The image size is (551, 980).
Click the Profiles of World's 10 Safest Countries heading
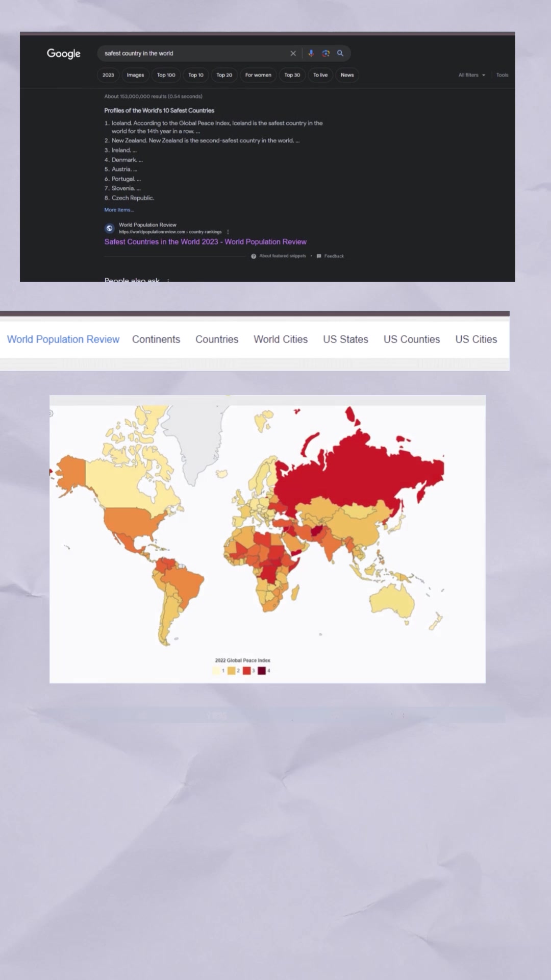[x=159, y=110]
